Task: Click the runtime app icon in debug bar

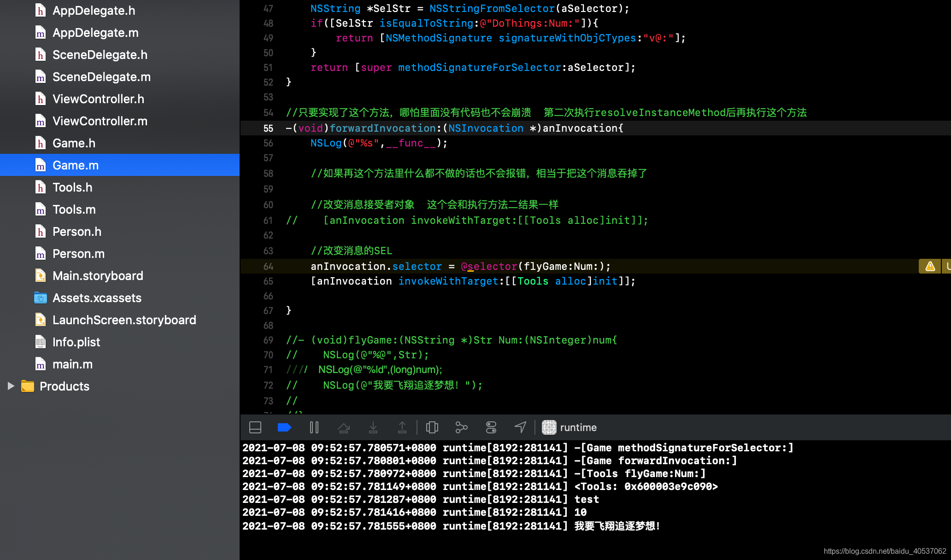Action: click(549, 427)
